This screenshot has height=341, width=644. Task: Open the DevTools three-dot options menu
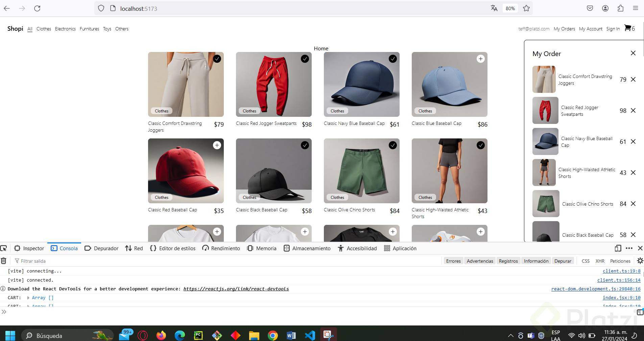(x=629, y=248)
